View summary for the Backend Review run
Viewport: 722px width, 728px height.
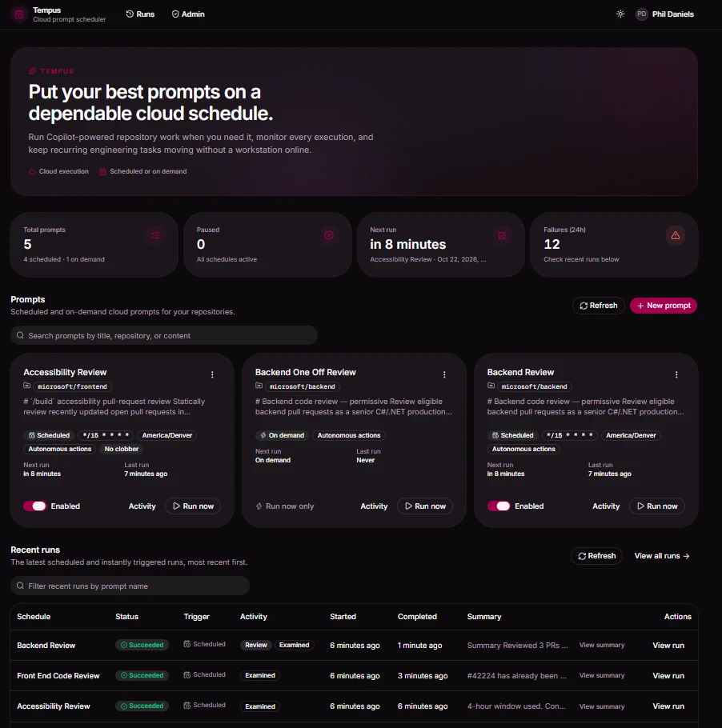pyautogui.click(x=602, y=645)
